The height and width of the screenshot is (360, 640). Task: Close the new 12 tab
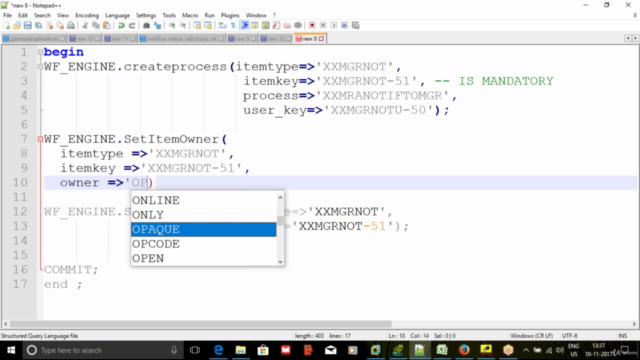[x=289, y=39]
